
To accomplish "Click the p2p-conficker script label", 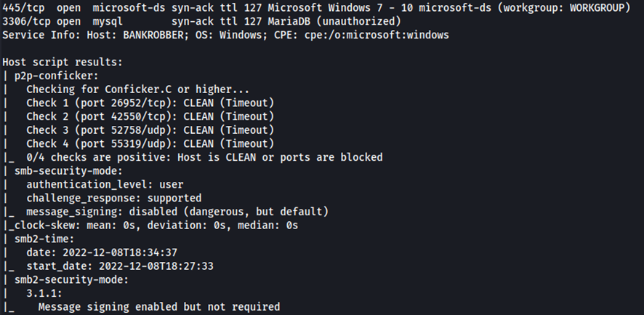I will coord(54,75).
